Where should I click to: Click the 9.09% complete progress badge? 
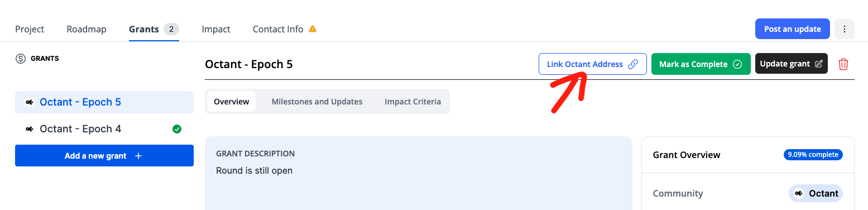[x=813, y=155]
